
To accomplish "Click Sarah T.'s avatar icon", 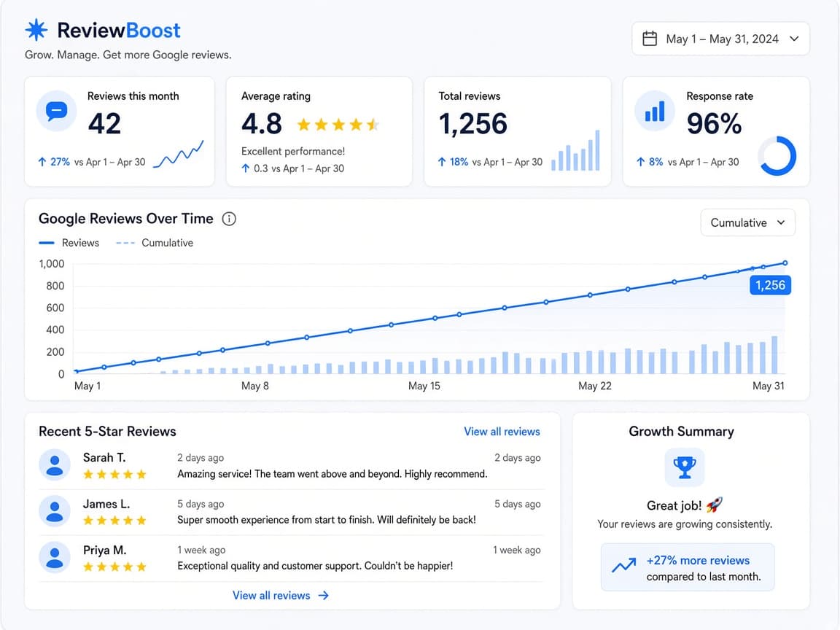I will [55, 465].
